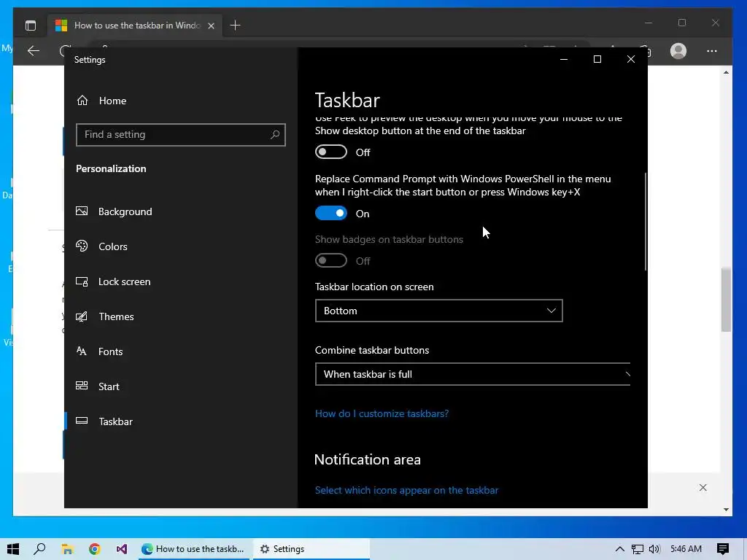Go to Fonts settings
This screenshot has width=747, height=560.
click(111, 351)
